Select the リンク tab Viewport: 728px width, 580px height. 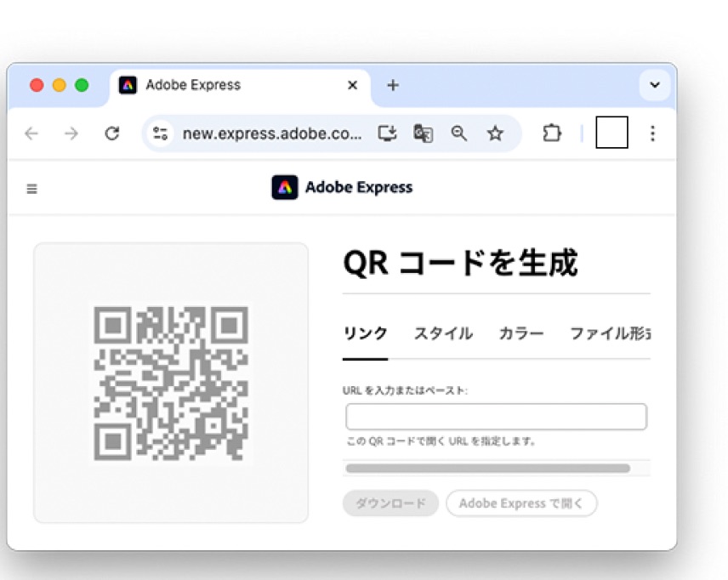pyautogui.click(x=365, y=333)
